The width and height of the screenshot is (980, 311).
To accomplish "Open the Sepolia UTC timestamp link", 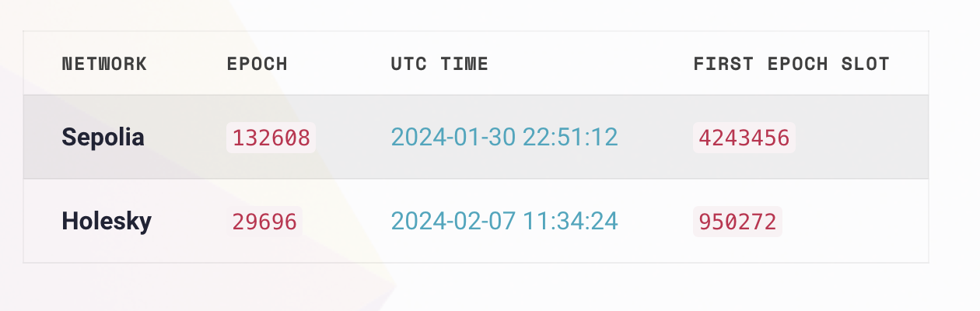I will [504, 138].
